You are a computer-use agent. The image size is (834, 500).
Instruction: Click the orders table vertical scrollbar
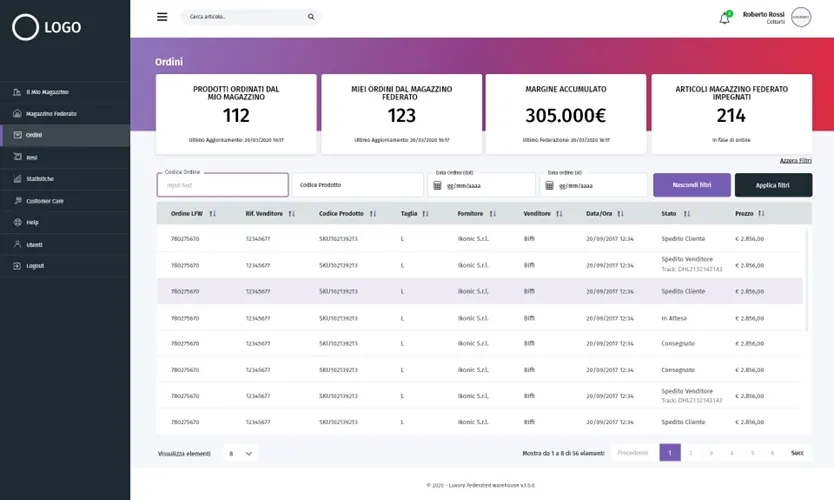(807, 279)
